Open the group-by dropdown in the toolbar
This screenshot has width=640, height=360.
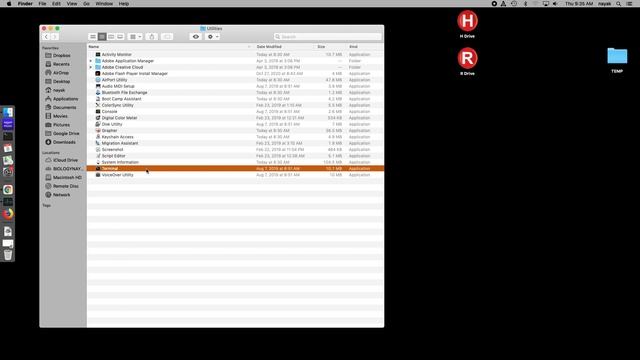click(x=135, y=37)
